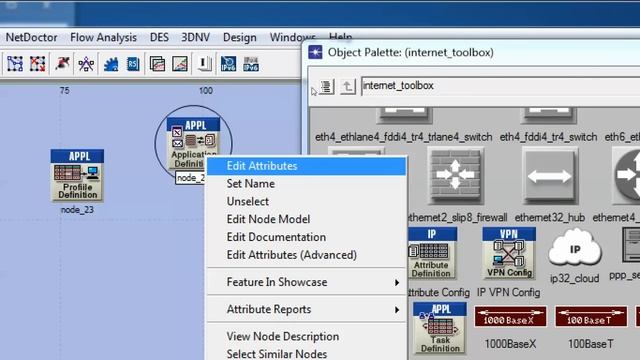The image size is (640, 360).
Task: Click the single graph results toolbar icon
Action: click(180, 64)
